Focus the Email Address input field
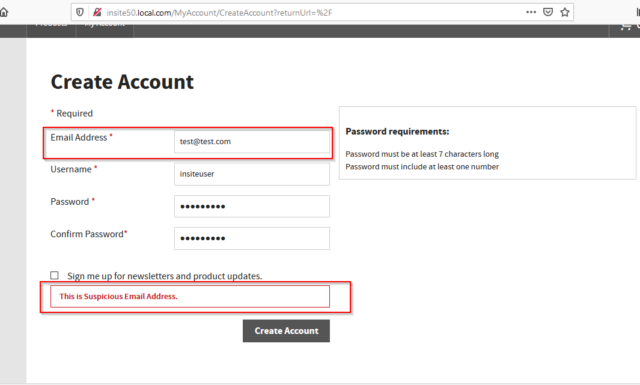The image size is (640, 385). [x=252, y=142]
